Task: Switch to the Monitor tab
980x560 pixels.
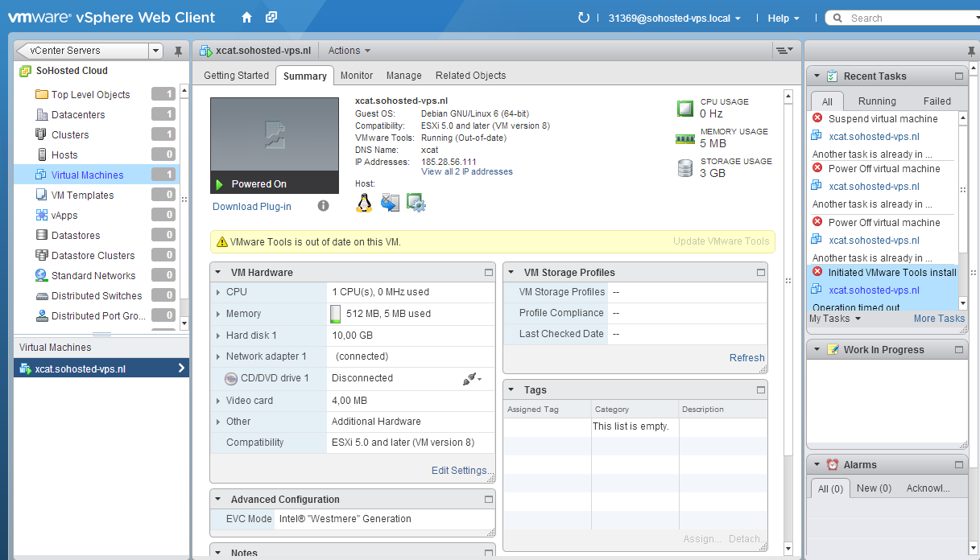Action: (x=356, y=76)
